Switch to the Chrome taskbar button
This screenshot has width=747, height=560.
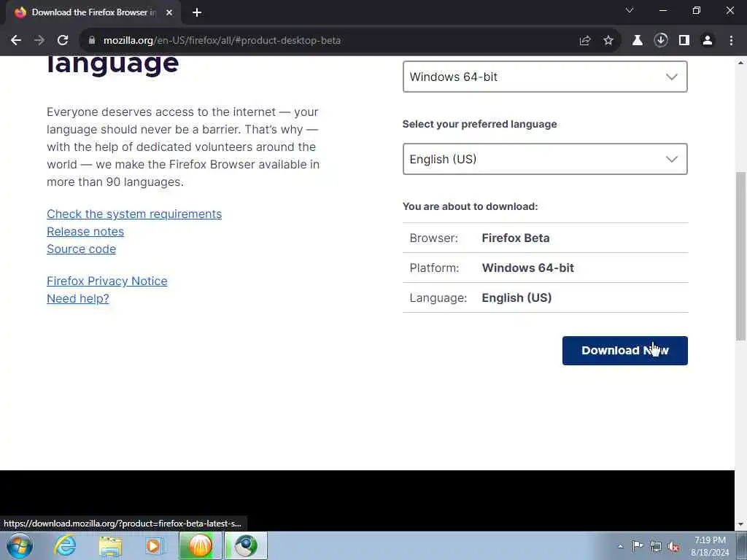[x=246, y=545]
